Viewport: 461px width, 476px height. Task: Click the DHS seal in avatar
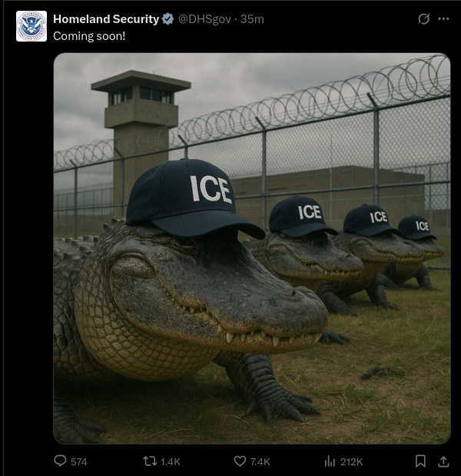click(x=32, y=26)
